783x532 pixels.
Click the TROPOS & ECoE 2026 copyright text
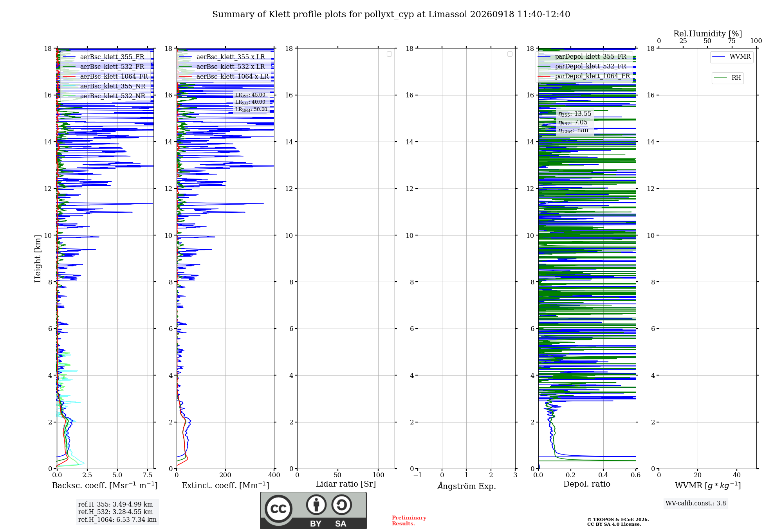[x=618, y=519]
